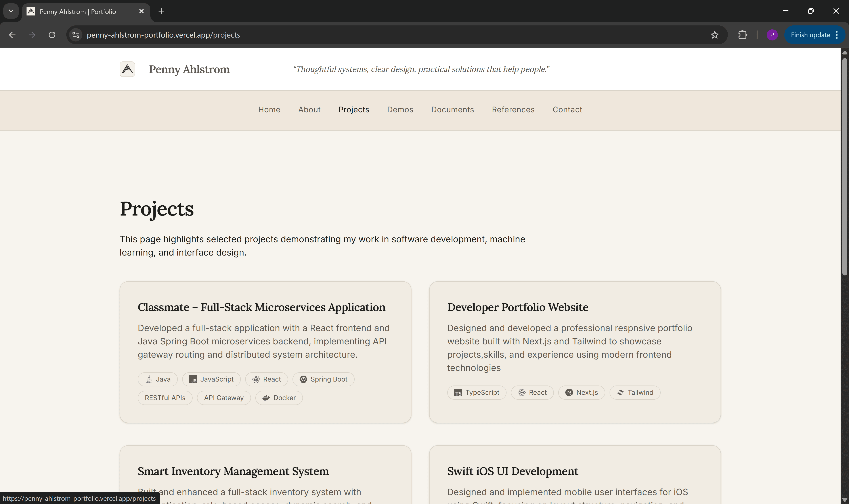Open the References page

pos(513,109)
